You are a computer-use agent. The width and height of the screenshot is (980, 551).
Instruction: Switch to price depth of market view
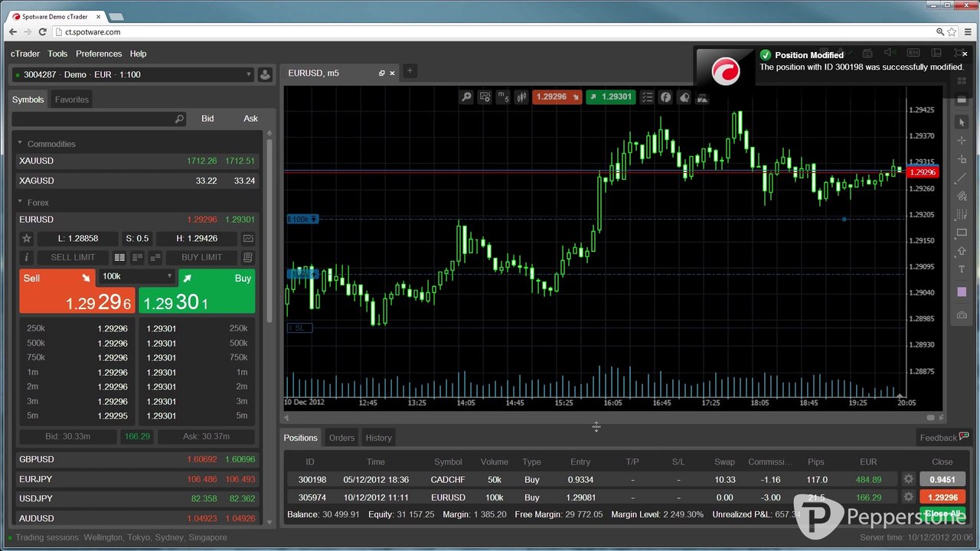click(138, 257)
